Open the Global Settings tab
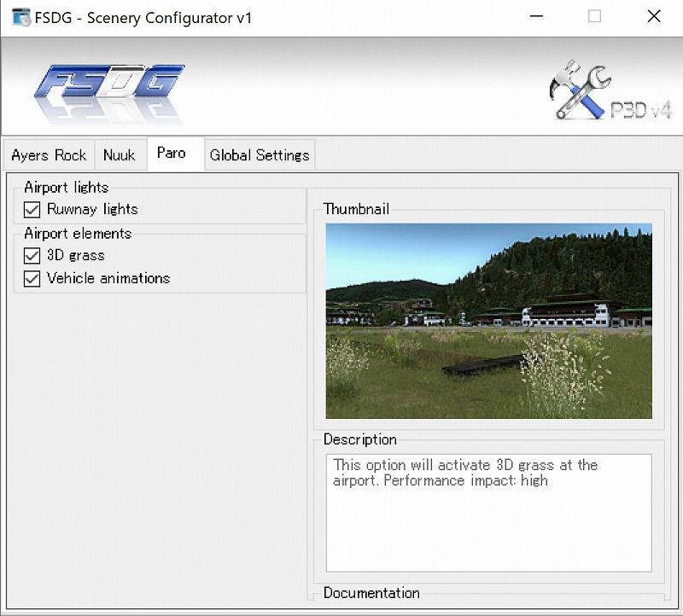Image resolution: width=683 pixels, height=616 pixels. [260, 155]
